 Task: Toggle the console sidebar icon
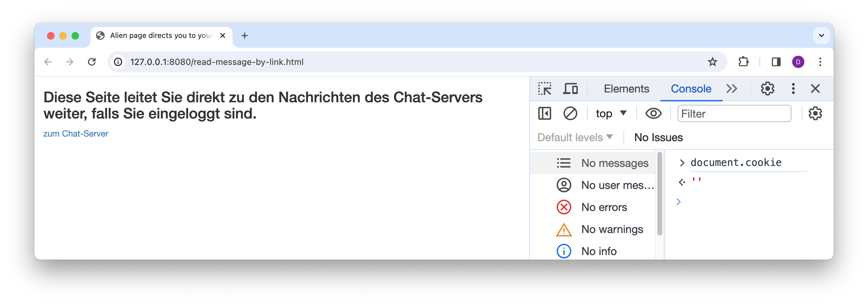tap(544, 114)
